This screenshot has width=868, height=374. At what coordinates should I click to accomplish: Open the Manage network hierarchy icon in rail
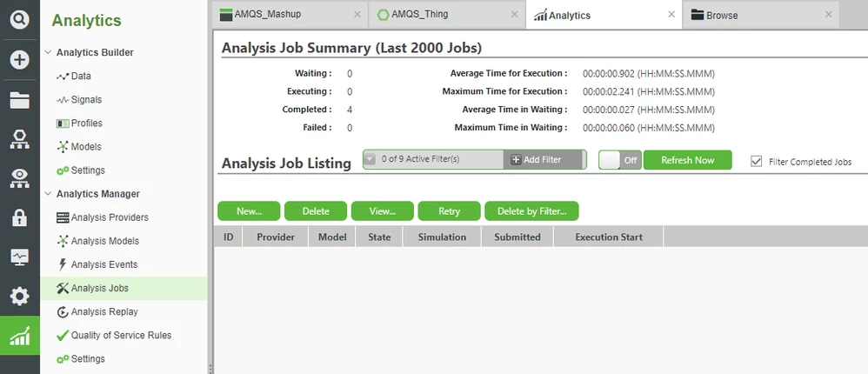19,139
